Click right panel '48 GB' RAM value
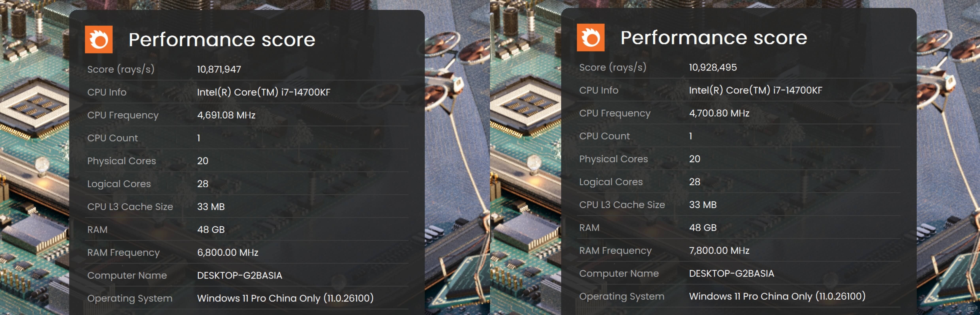Screen dimensions: 980x315 [703, 228]
